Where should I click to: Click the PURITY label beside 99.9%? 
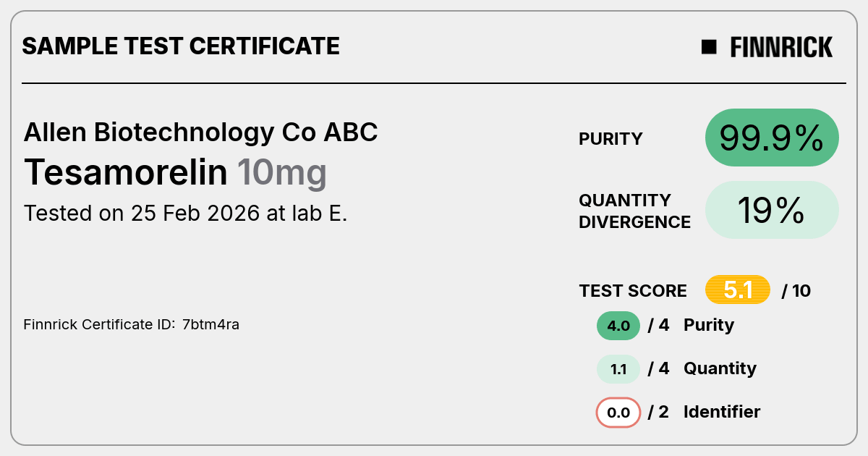610,139
